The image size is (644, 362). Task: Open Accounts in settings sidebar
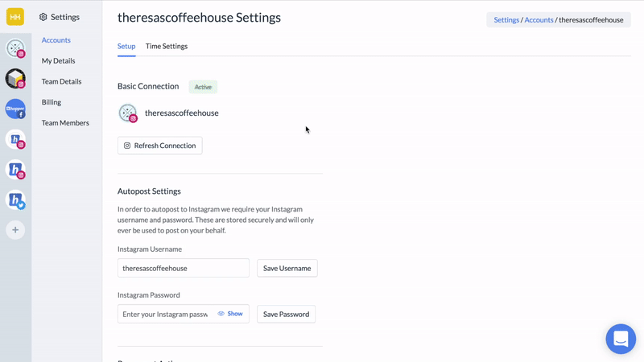tap(56, 39)
